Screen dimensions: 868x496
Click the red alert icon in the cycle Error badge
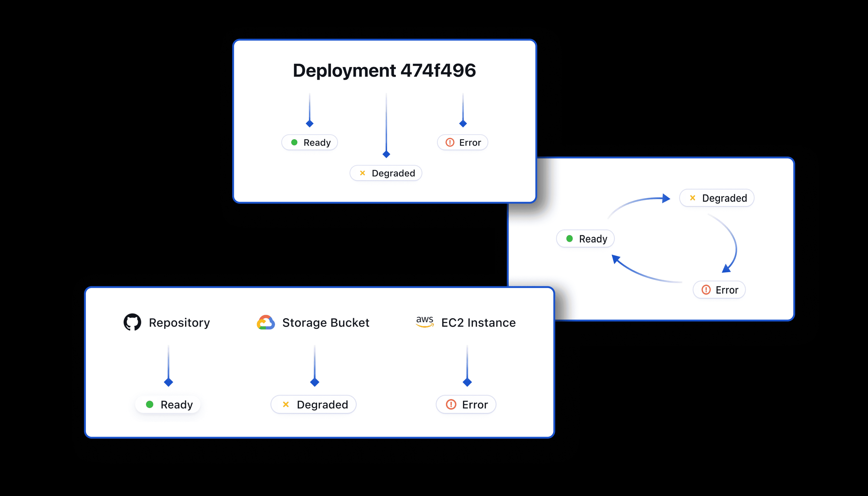[x=706, y=290]
